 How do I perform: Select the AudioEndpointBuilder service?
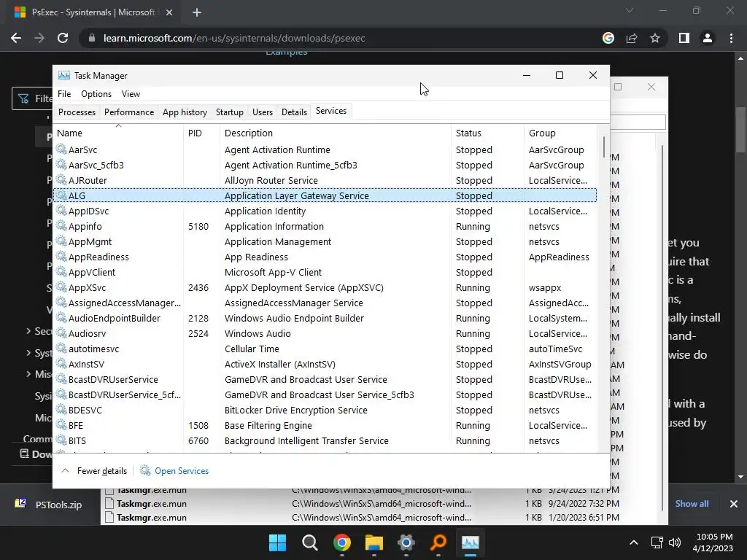pos(325,318)
